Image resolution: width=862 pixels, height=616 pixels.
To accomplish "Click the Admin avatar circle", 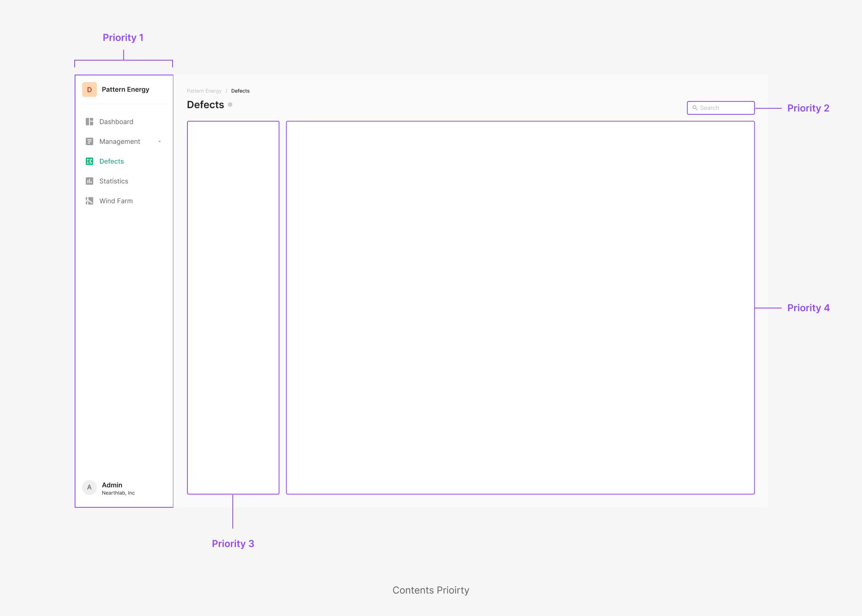I will click(x=89, y=487).
